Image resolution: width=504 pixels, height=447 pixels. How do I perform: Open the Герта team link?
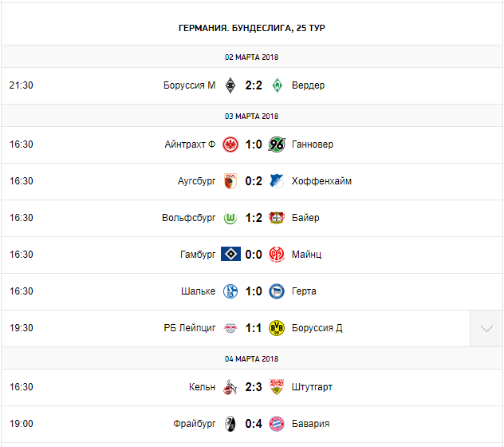tap(304, 291)
